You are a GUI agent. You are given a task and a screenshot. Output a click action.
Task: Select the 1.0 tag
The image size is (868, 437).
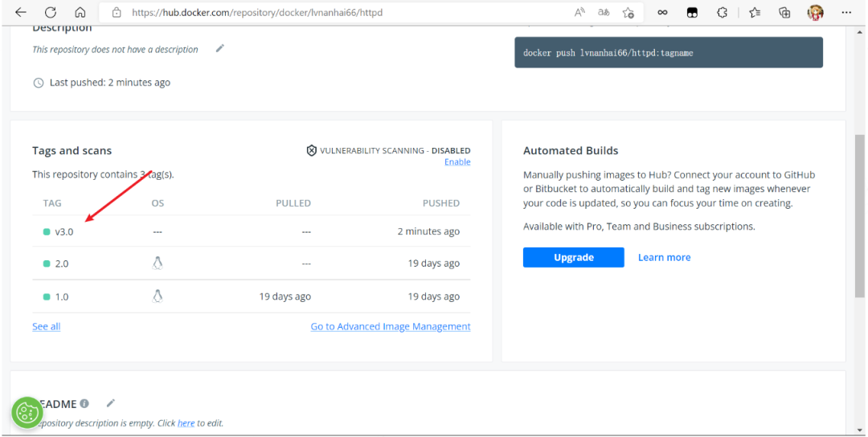61,297
